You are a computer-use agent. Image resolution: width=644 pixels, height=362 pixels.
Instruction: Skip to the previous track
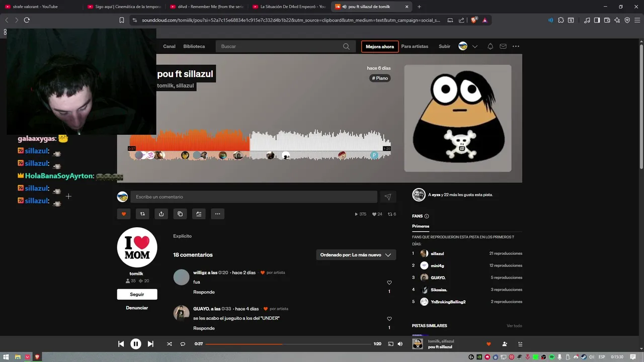121,344
